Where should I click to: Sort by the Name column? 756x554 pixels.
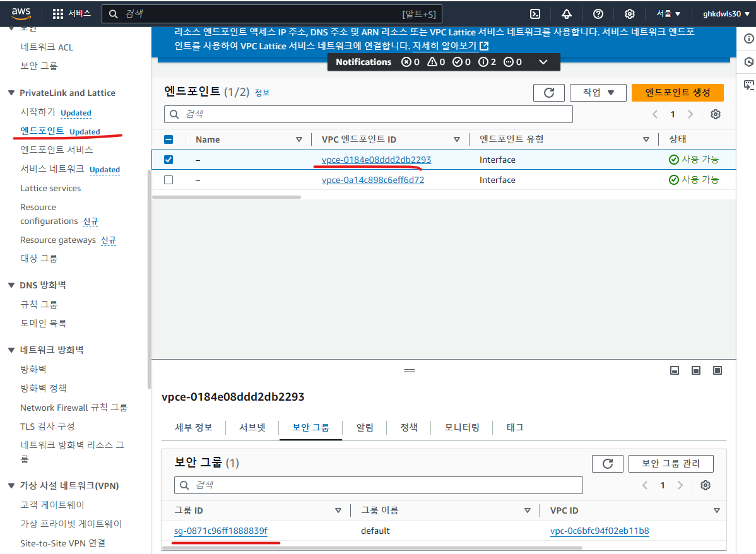(299, 139)
